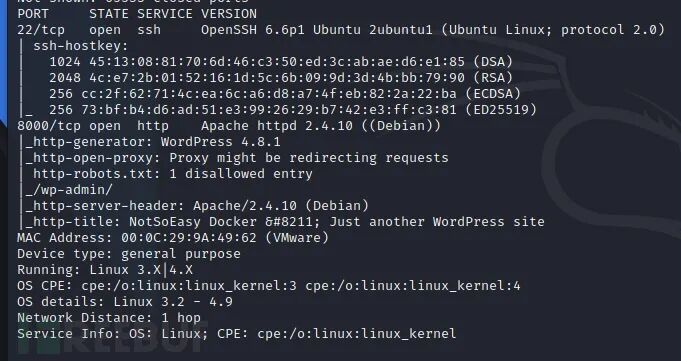Select the 22/tcp port entry
The width and height of the screenshot is (681, 361).
click(41, 30)
